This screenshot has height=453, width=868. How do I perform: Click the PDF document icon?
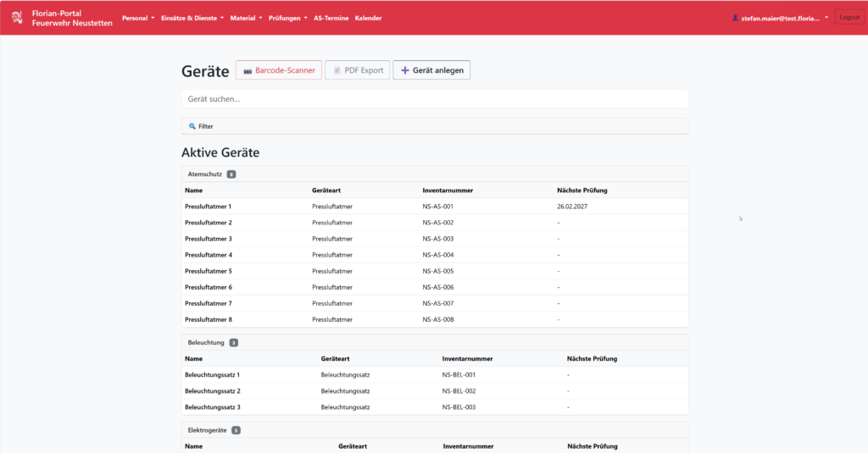[337, 71]
